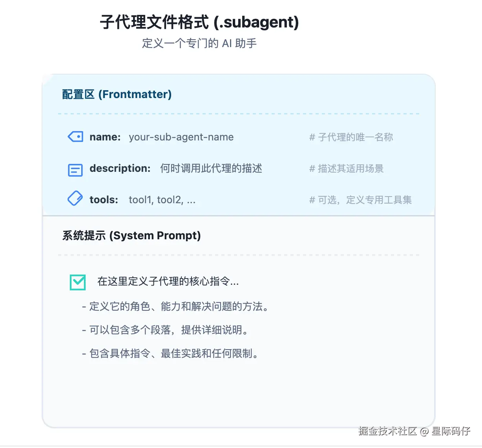Click the diamond icon beside tools
The height and width of the screenshot is (448, 482).
(x=75, y=199)
